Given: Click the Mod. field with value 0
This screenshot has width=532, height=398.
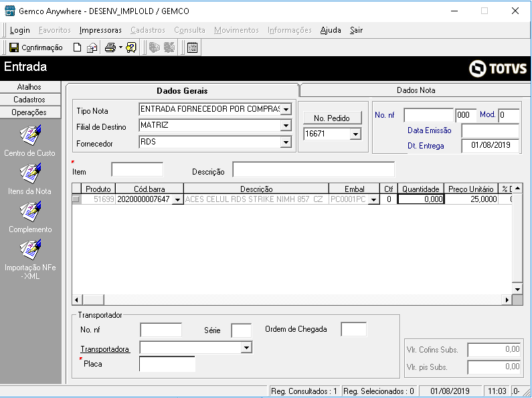Looking at the screenshot, I should pos(509,115).
